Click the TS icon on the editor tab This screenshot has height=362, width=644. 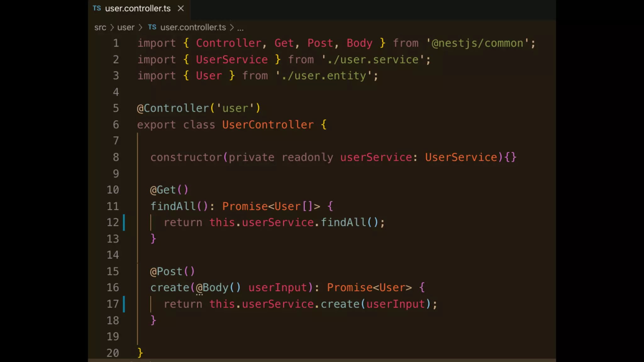[97, 8]
